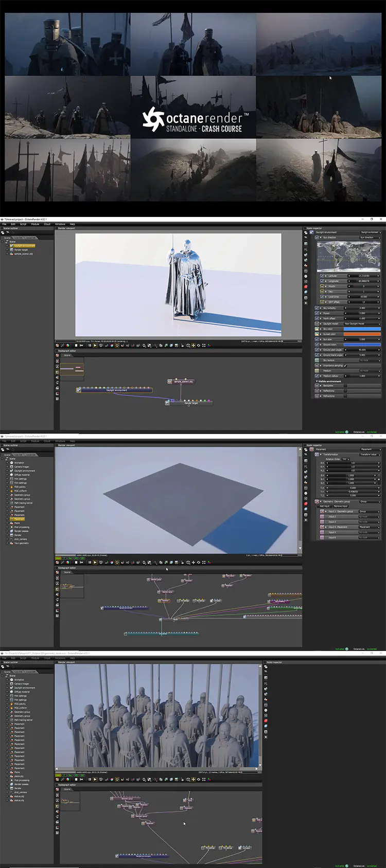Collapse the Transformation section in the plane scene
Viewport: 386px width, 868px height.
321,455
